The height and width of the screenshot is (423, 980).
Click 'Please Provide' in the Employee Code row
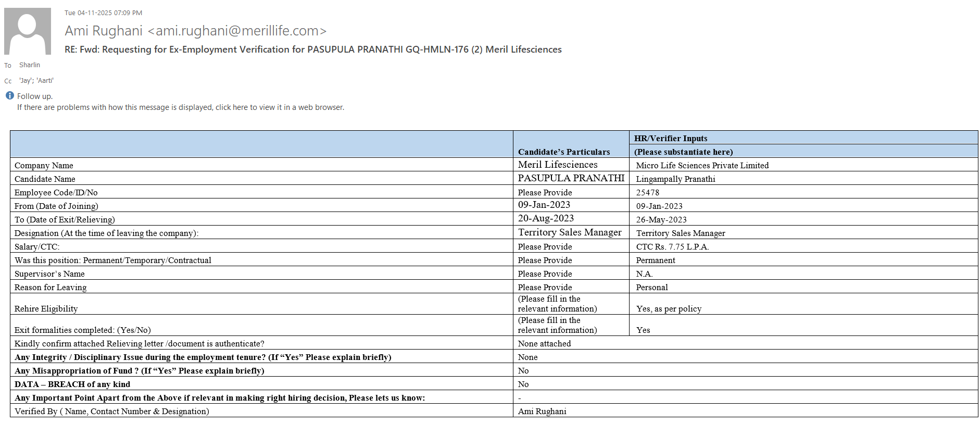545,193
